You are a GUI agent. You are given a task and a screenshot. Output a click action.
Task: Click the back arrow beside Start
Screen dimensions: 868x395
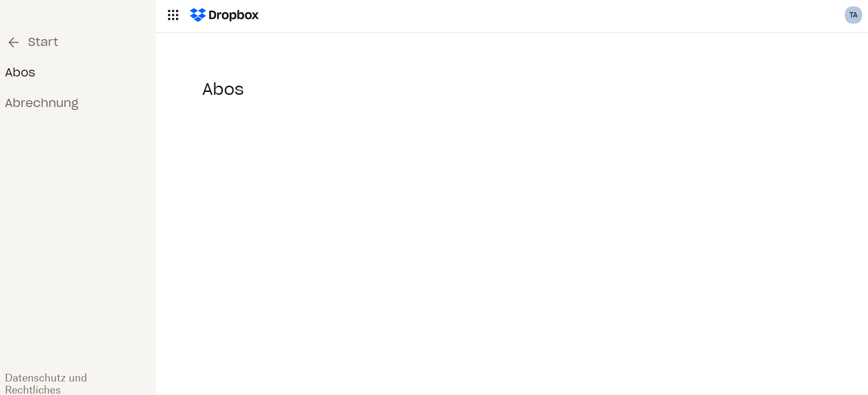point(14,43)
